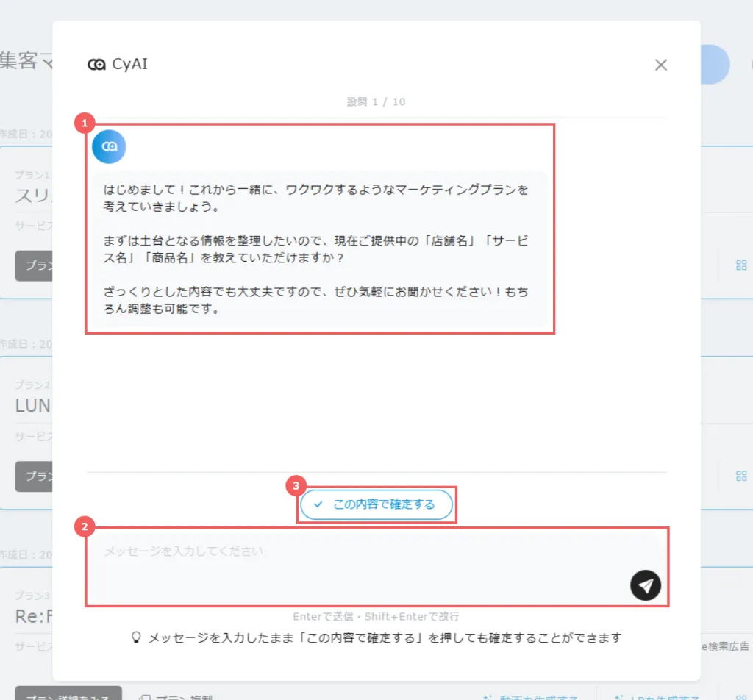
Task: Click the プラン複製 link at bottom
Action: (176, 695)
